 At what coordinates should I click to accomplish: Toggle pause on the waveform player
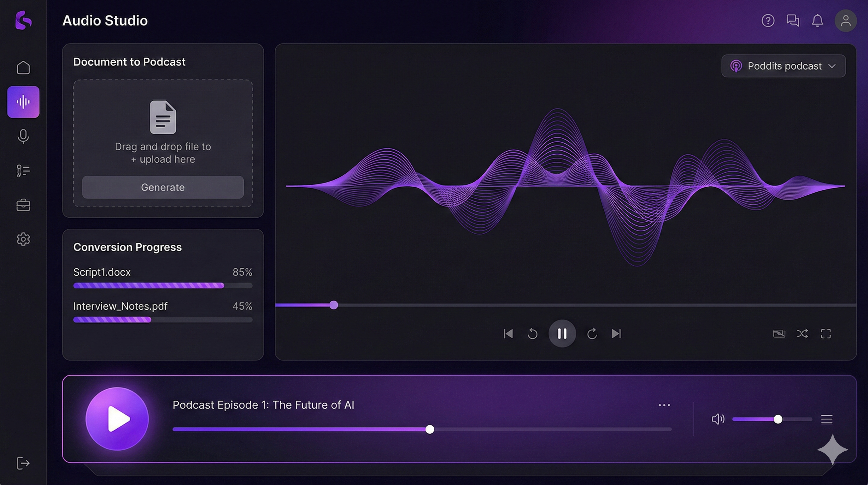tap(562, 333)
